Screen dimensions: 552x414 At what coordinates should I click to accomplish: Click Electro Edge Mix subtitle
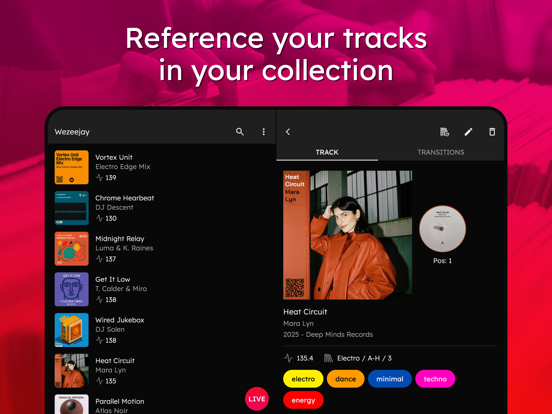click(x=123, y=167)
